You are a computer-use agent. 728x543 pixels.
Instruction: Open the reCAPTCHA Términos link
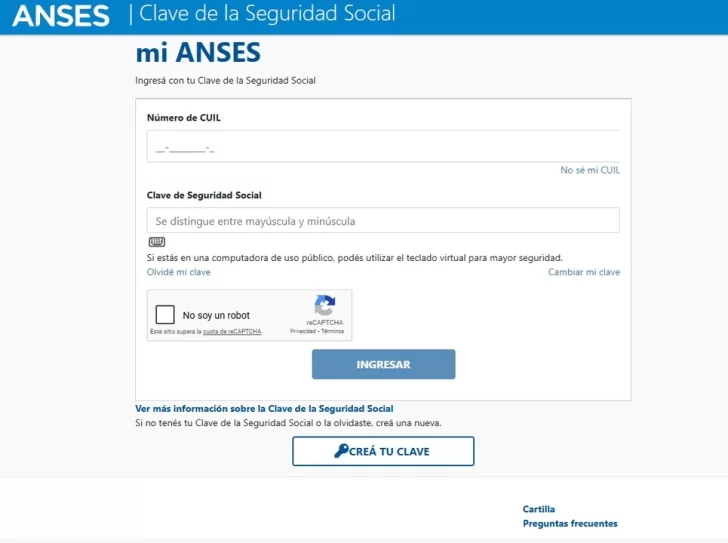[x=333, y=331]
